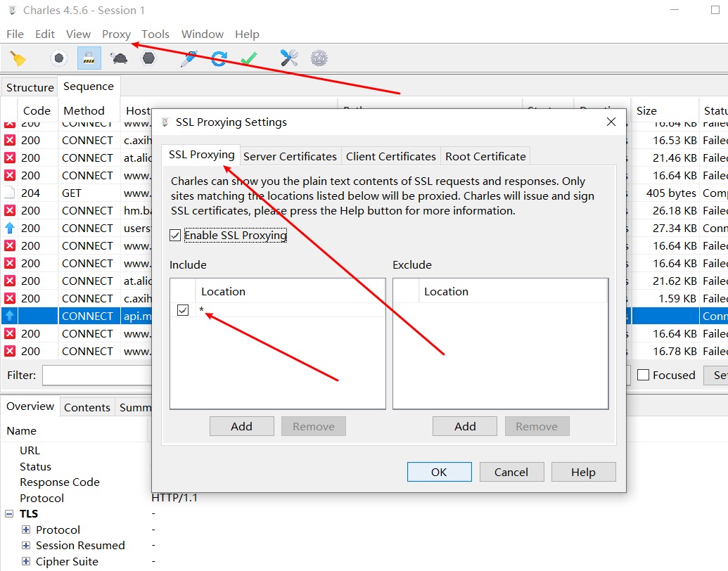Screen dimensions: 728x571
Task: Switch to the Structure tab
Action: tap(30, 87)
